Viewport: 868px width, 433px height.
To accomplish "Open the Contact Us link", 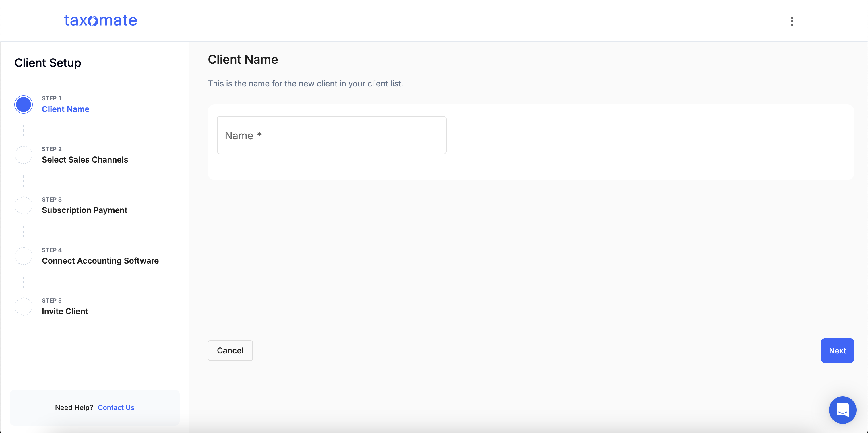I will pos(116,407).
